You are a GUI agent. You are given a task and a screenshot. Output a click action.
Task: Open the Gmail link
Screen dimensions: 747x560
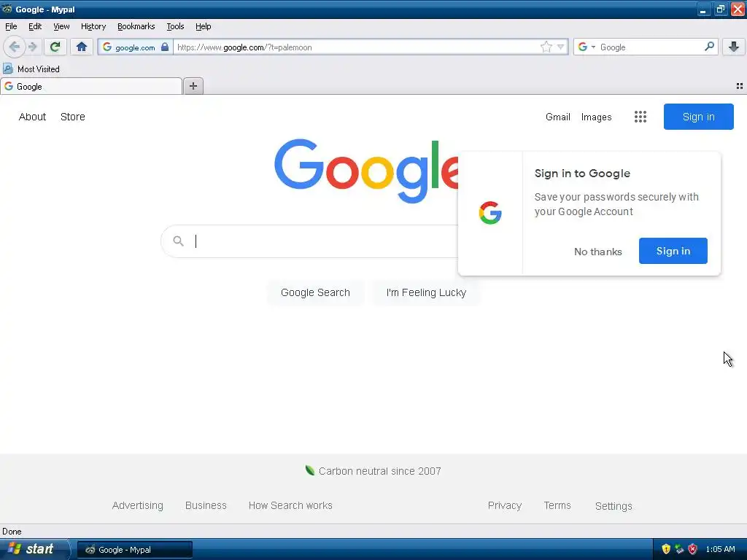[558, 117]
